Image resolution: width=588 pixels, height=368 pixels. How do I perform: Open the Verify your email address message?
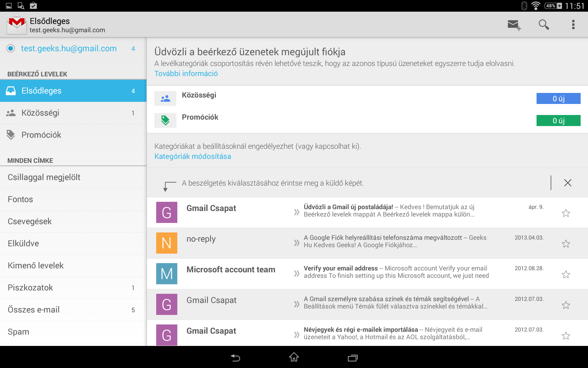pos(367,274)
